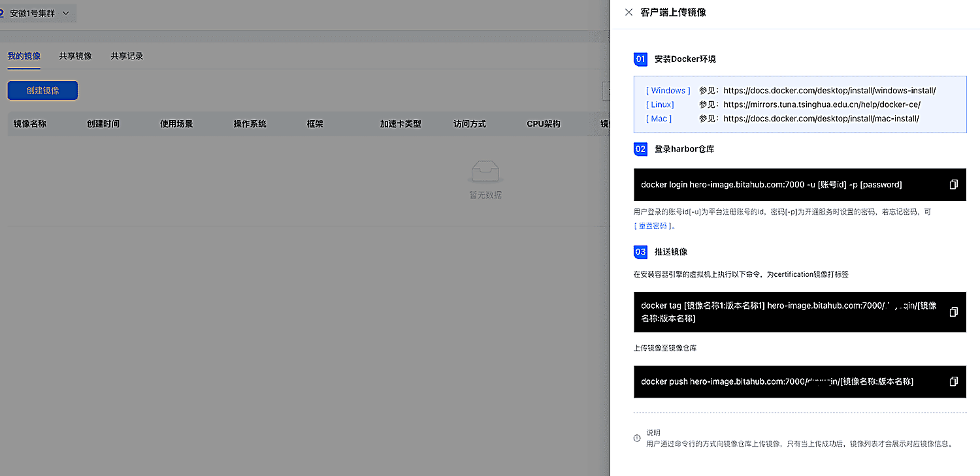Open the [ Mac ] install link
Viewport: 980px width, 476px height.
[x=659, y=119]
